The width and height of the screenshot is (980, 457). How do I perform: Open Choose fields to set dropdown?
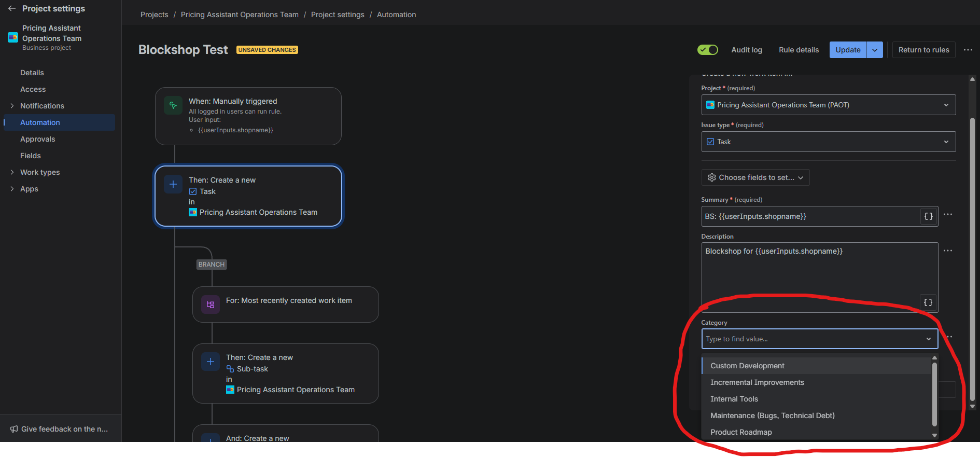coord(755,177)
